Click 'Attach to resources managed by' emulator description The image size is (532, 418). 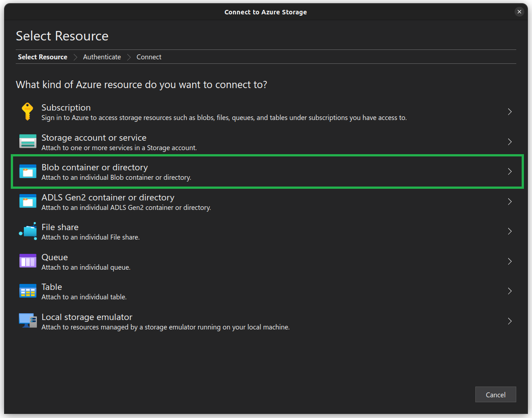[165, 327]
